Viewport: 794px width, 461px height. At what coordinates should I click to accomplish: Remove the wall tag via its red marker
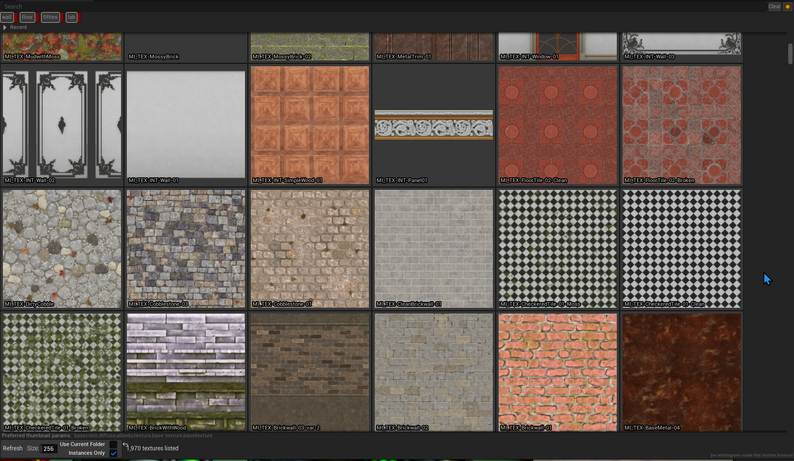coord(16,18)
